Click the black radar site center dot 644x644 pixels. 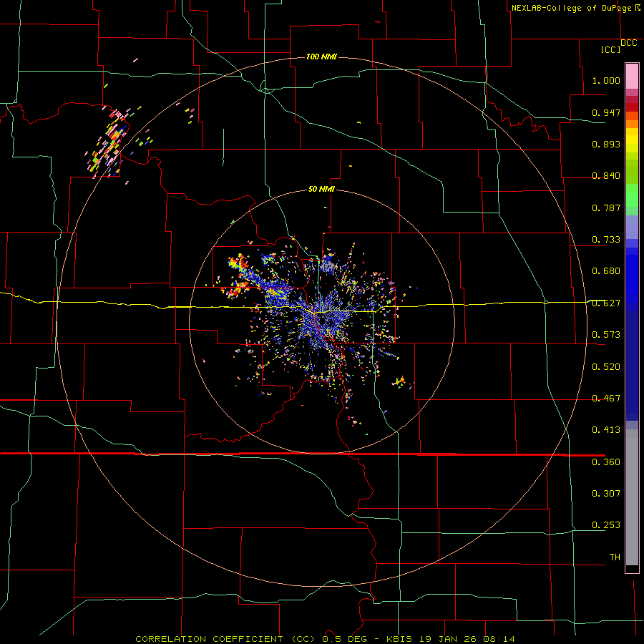pos(323,321)
